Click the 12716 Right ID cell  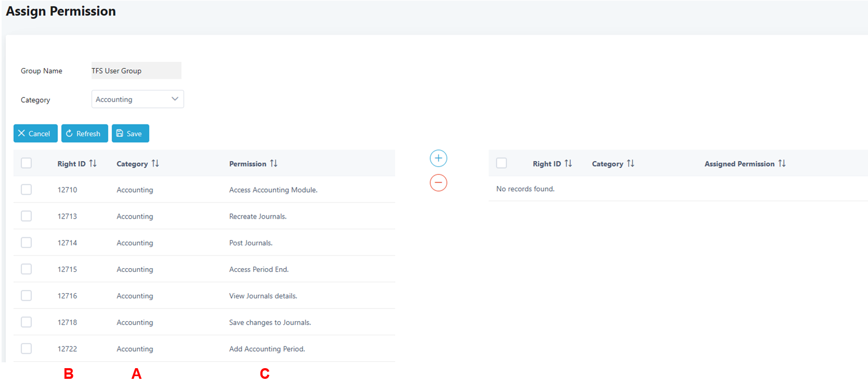pyautogui.click(x=67, y=296)
